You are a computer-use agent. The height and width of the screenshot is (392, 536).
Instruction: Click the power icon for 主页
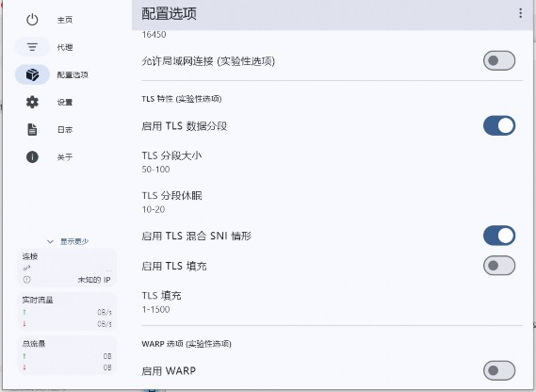pos(32,20)
